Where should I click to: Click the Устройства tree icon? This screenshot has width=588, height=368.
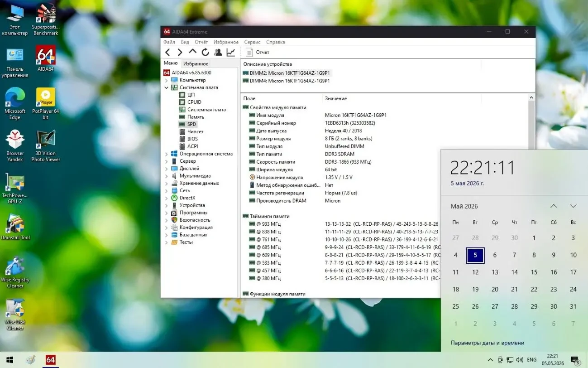(x=174, y=205)
